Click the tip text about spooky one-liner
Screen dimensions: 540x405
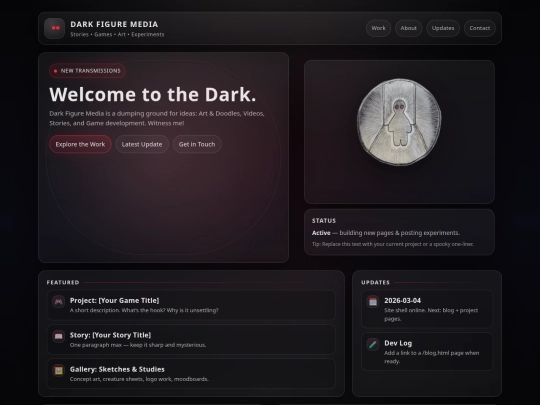pos(393,244)
